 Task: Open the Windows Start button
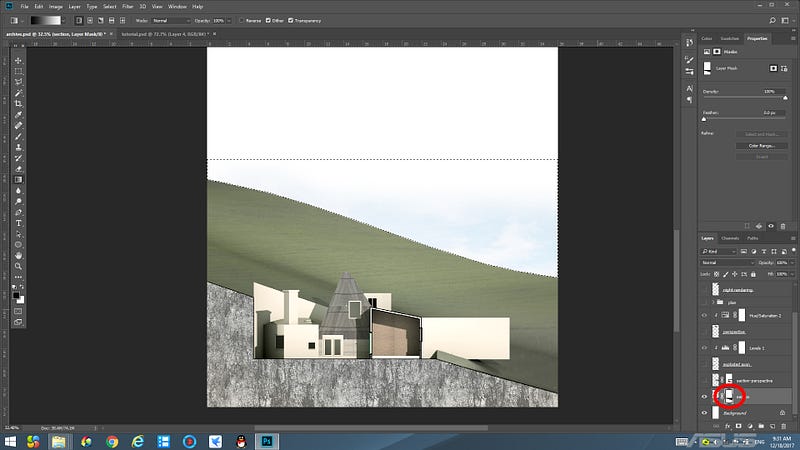point(10,441)
